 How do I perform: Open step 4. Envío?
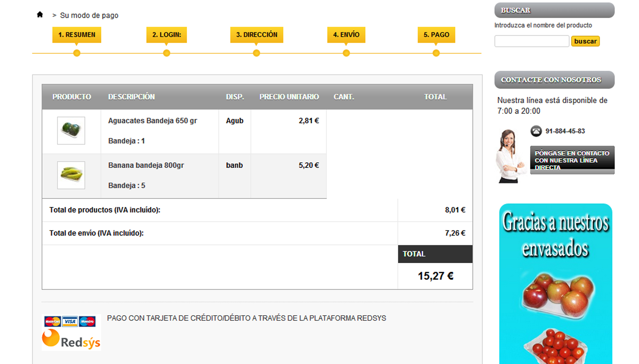pyautogui.click(x=346, y=35)
